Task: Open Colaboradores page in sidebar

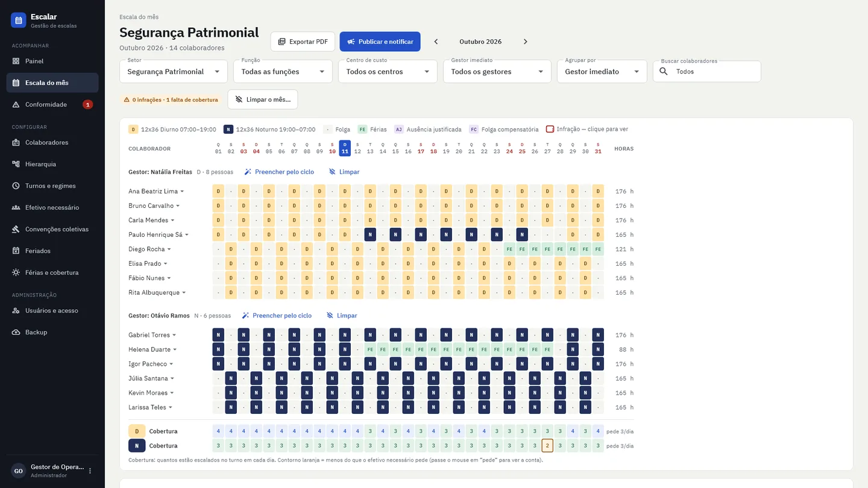Action: (52, 142)
